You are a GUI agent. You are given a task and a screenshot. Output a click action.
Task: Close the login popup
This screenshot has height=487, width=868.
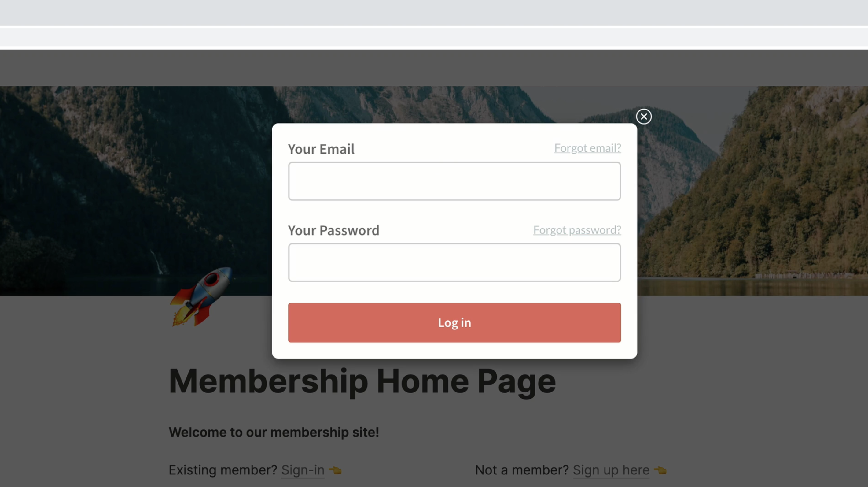click(644, 116)
